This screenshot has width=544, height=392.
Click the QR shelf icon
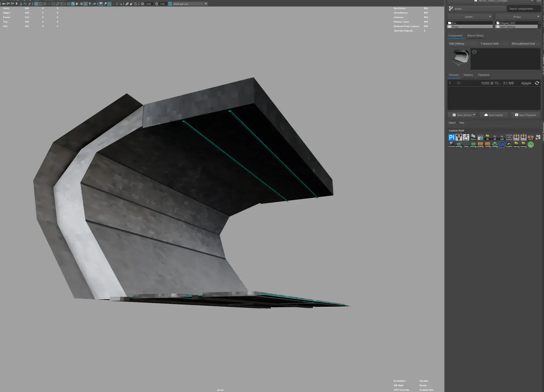(x=502, y=145)
